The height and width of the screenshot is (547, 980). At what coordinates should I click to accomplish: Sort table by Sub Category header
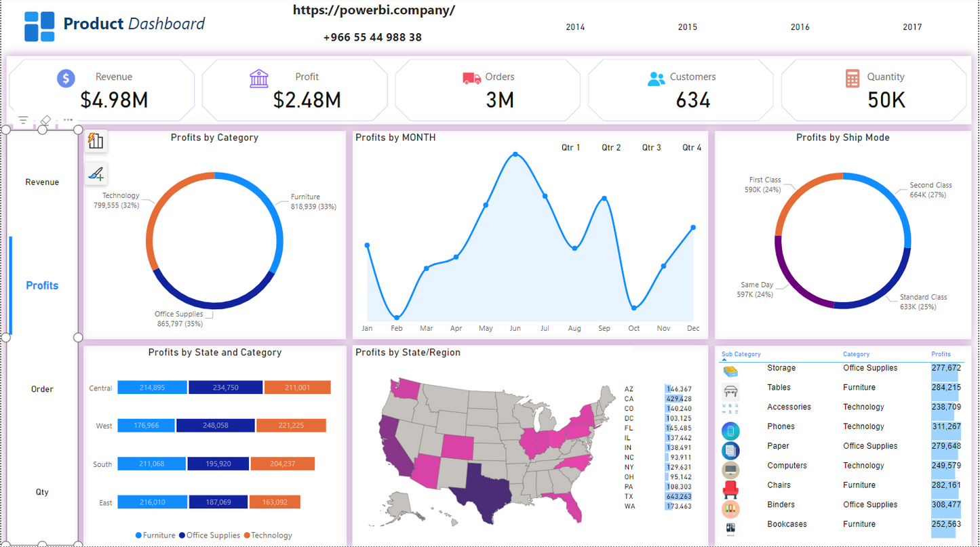pos(741,354)
